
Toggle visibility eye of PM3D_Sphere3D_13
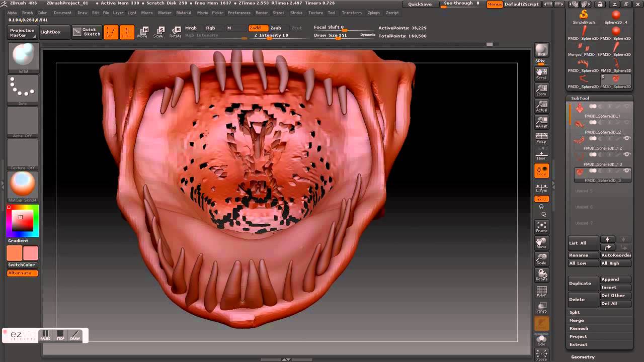click(x=627, y=154)
